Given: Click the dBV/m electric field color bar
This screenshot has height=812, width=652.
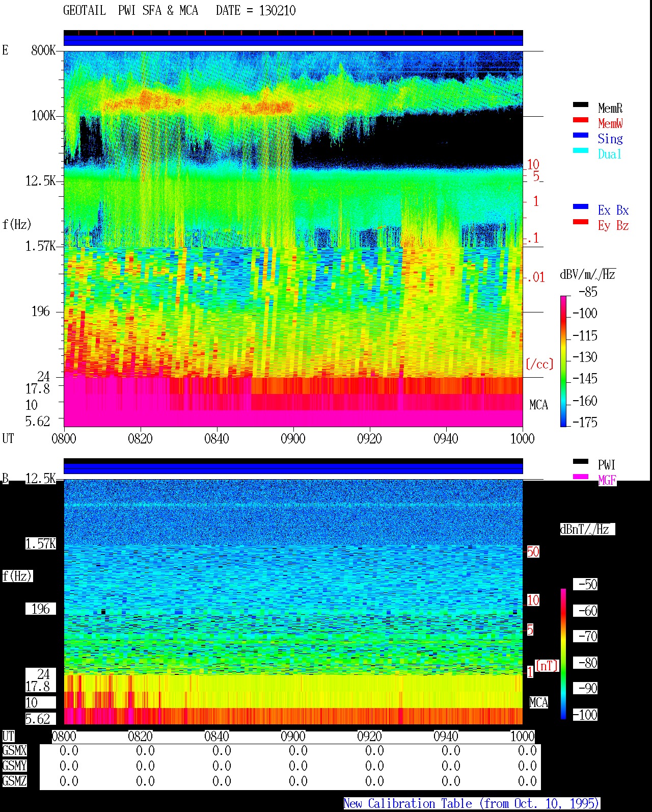Looking at the screenshot, I should click(x=563, y=361).
